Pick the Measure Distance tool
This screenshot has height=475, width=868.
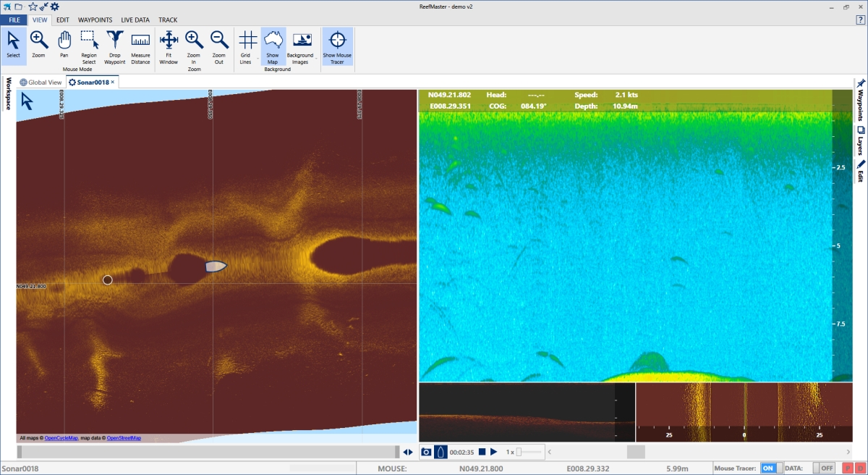(140, 46)
